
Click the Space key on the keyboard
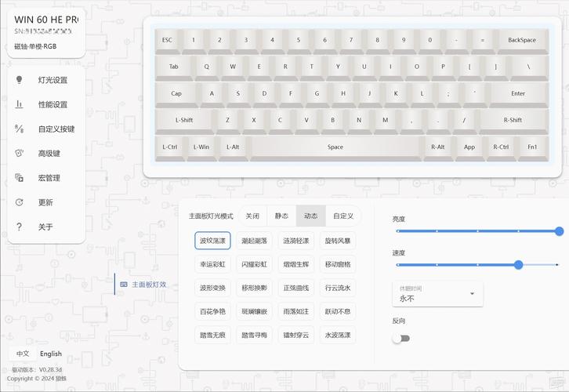tap(335, 147)
